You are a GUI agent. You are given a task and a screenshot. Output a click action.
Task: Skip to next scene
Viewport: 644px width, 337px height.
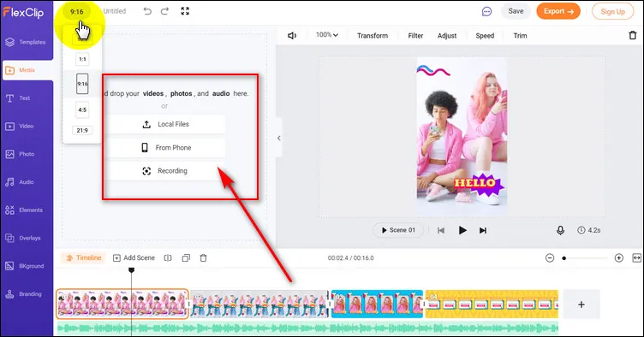(483, 230)
